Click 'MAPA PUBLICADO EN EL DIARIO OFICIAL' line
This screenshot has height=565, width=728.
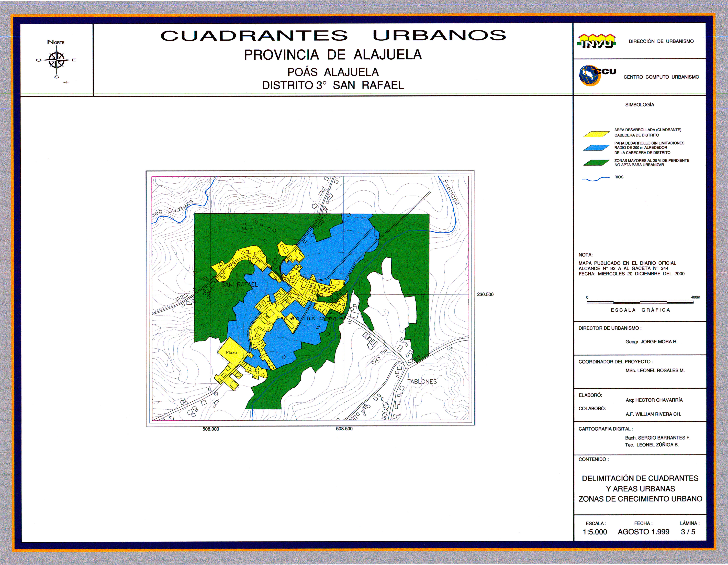click(627, 263)
